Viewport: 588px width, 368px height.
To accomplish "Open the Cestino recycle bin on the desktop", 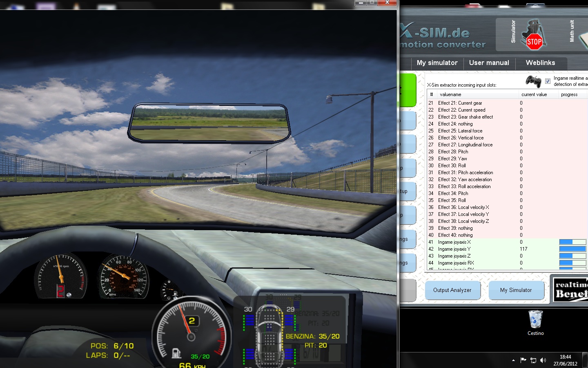I will (535, 323).
